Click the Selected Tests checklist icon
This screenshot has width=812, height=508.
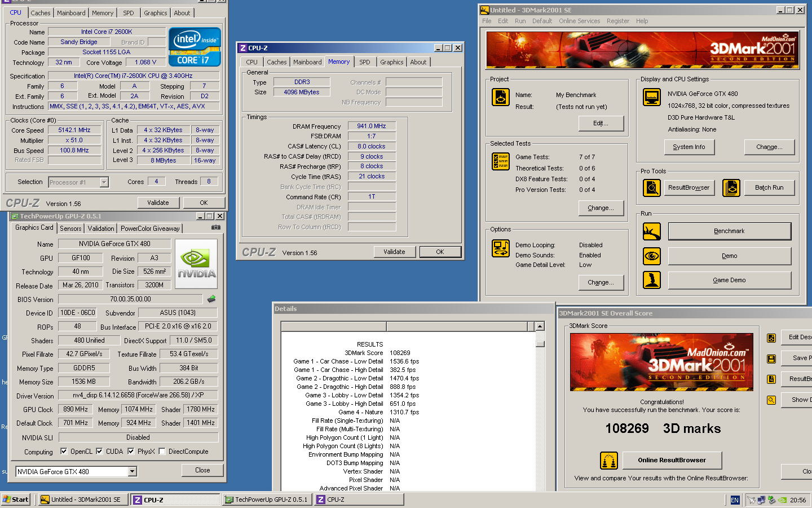pyautogui.click(x=500, y=161)
